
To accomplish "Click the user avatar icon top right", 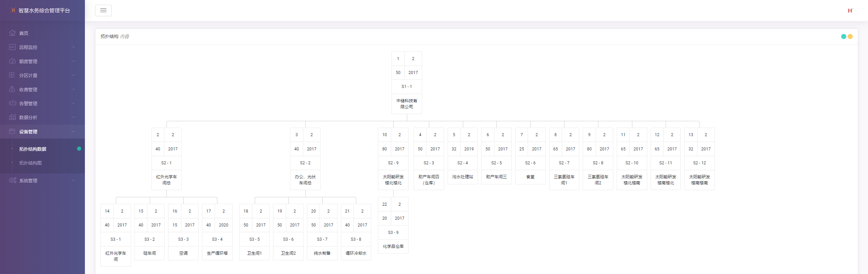I will [x=850, y=11].
